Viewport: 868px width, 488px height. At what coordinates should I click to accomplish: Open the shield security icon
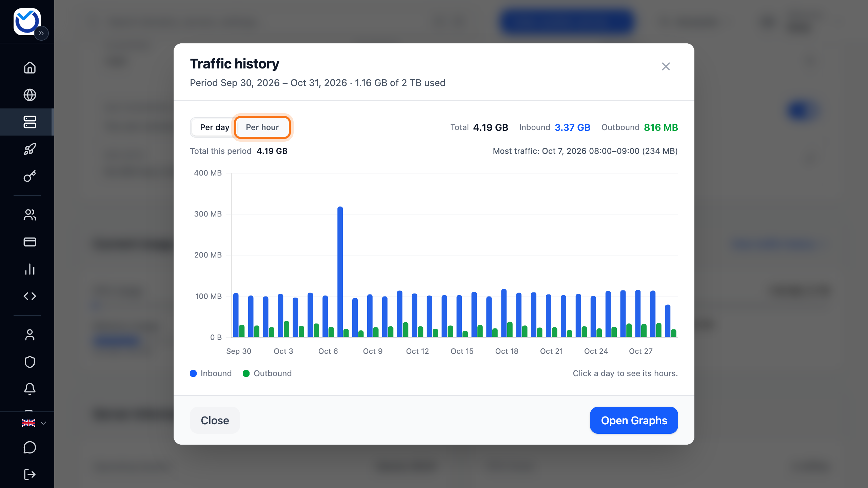click(x=30, y=362)
